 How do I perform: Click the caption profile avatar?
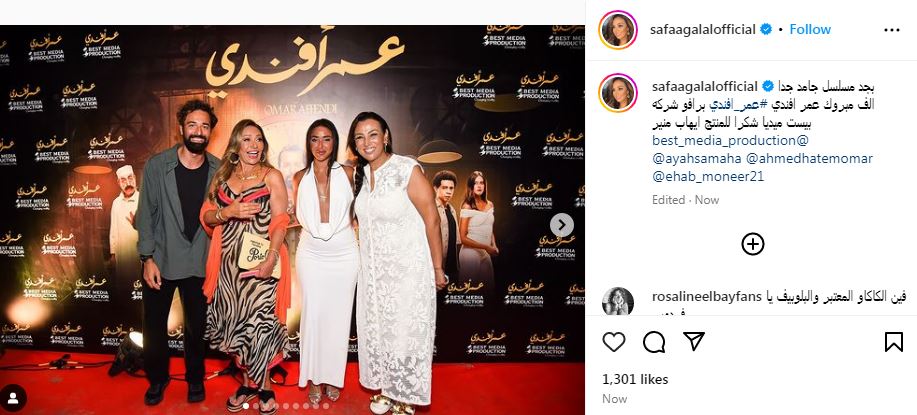coord(618,93)
